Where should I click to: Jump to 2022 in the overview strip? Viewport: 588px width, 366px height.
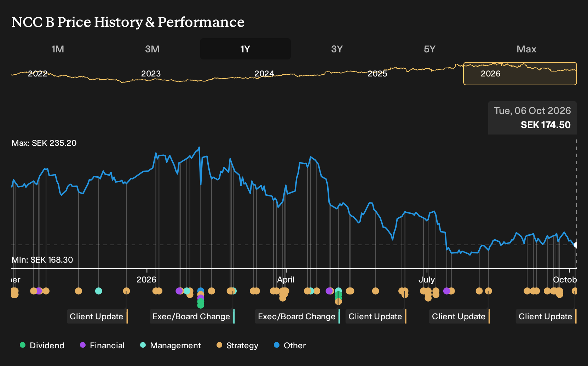coord(38,74)
